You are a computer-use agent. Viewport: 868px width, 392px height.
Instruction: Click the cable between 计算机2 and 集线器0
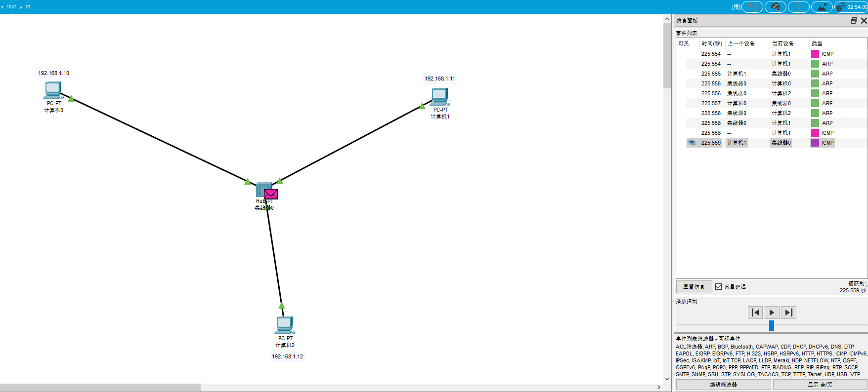(275, 257)
